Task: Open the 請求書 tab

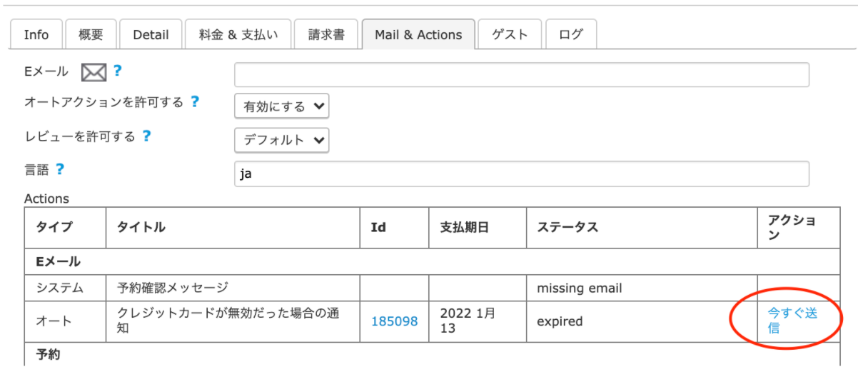Action: (x=326, y=34)
